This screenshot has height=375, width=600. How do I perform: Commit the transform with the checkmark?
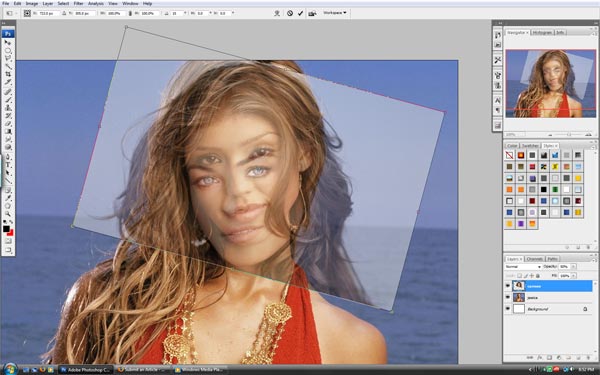pyautogui.click(x=300, y=13)
